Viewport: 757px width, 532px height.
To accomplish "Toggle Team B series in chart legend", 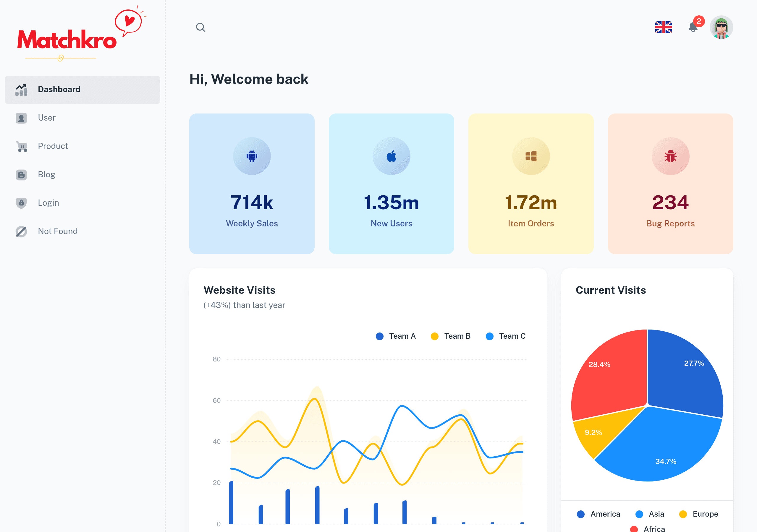I will click(x=451, y=336).
